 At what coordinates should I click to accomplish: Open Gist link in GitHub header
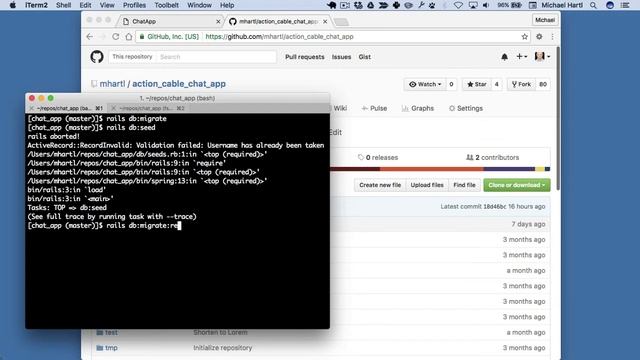pos(364,57)
